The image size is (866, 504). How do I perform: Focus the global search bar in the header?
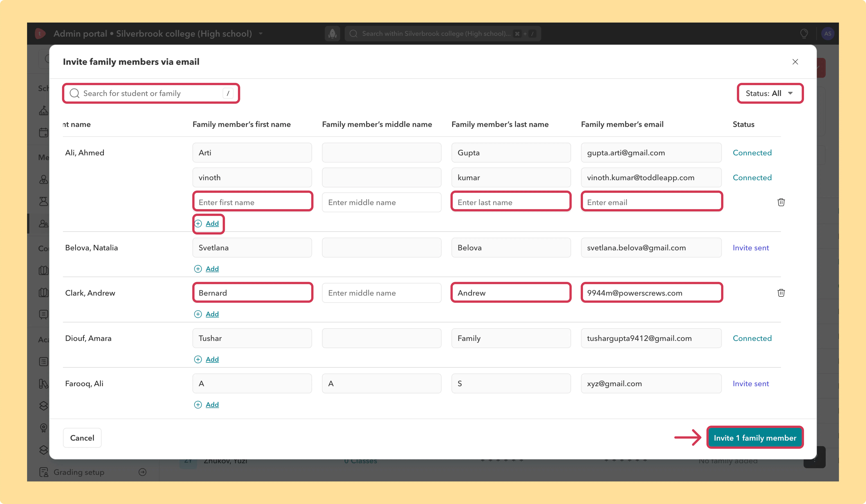tap(443, 34)
